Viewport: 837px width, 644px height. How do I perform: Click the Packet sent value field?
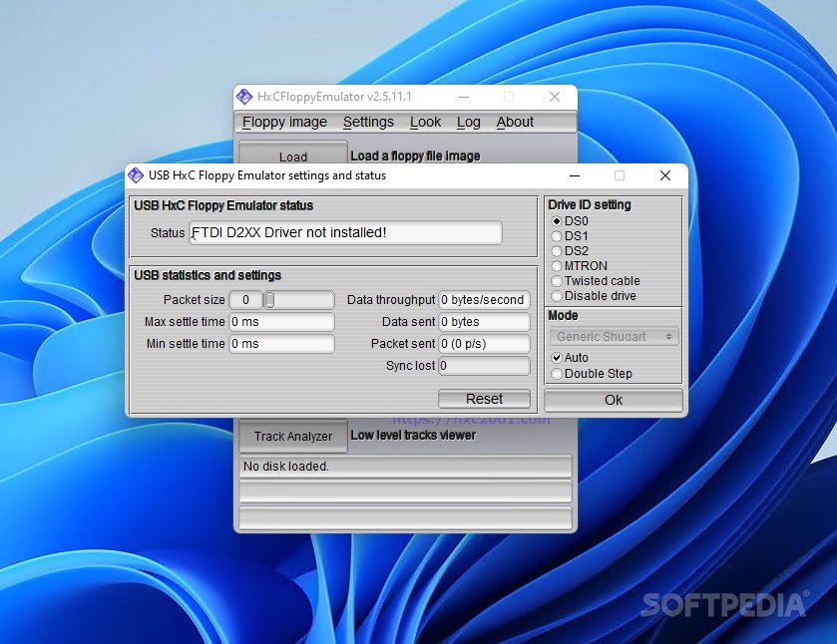(x=484, y=344)
